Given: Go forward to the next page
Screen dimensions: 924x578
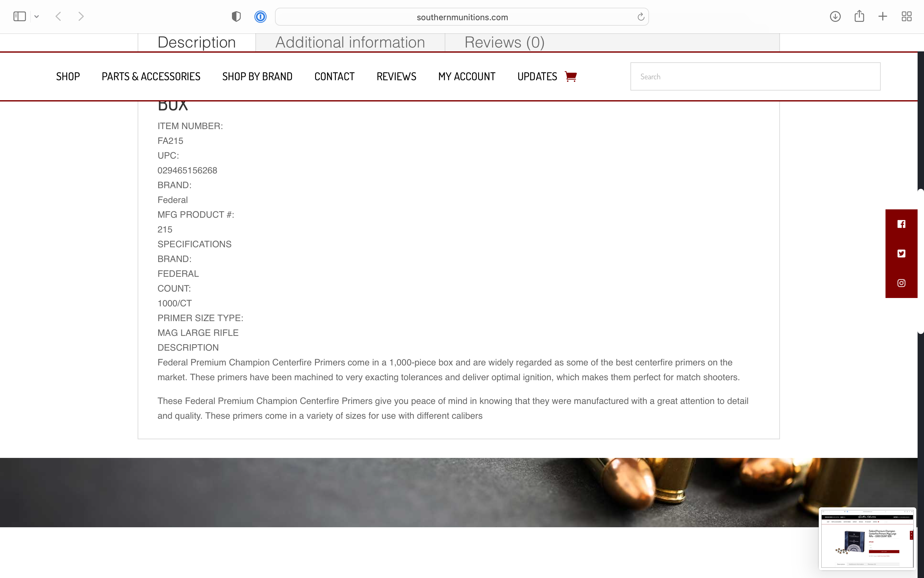Looking at the screenshot, I should point(81,16).
